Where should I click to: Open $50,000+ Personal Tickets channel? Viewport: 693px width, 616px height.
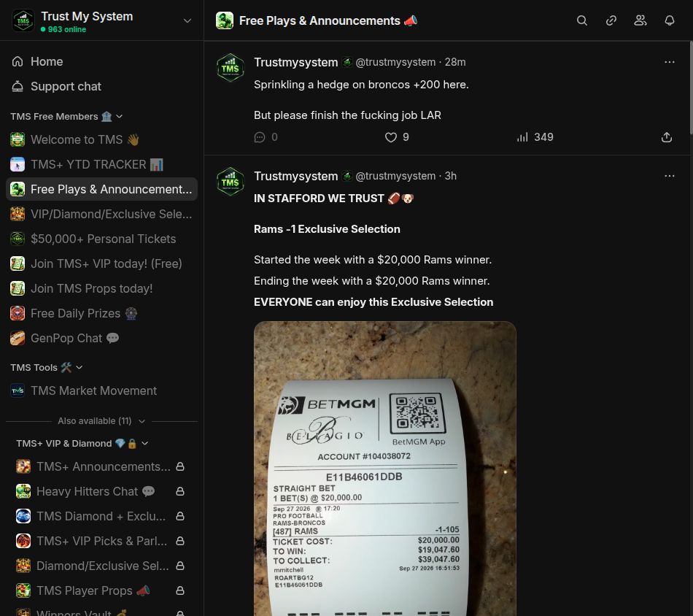(101, 239)
